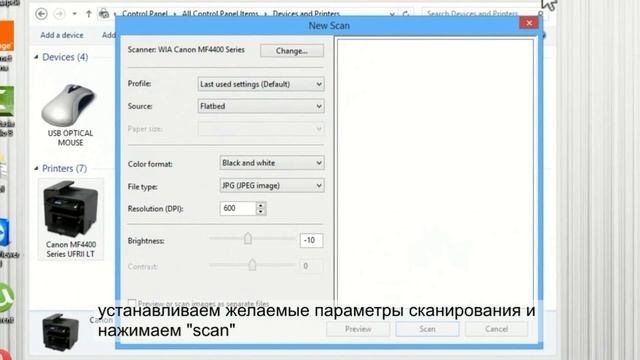Image resolution: width=640 pixels, height=360 pixels.
Task: Click Control Panel in the breadcrumb path
Action: tap(145, 14)
